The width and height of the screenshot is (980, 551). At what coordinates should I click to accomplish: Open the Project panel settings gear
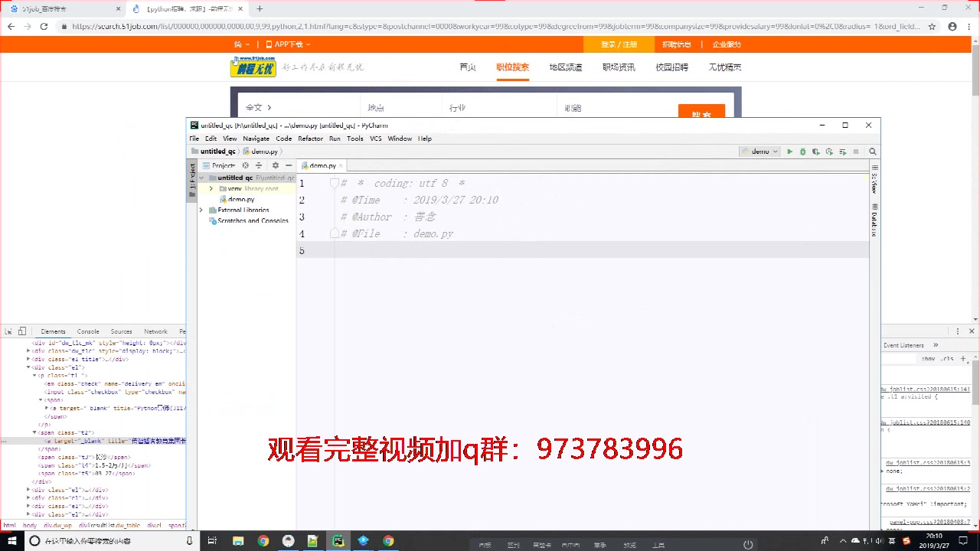point(276,165)
